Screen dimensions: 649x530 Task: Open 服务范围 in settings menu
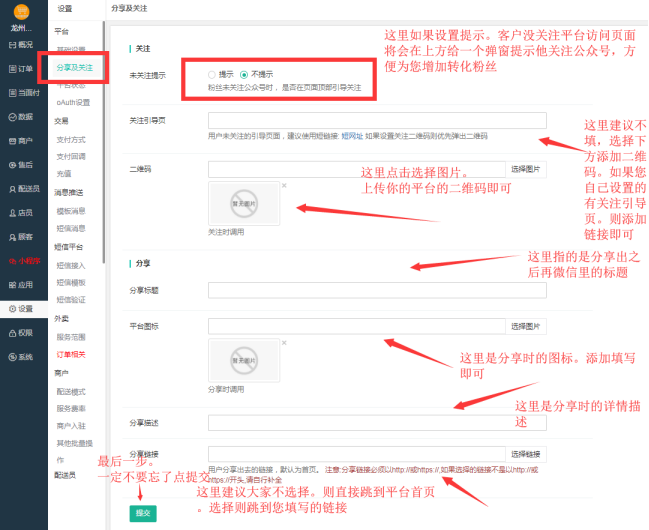pyautogui.click(x=71, y=337)
